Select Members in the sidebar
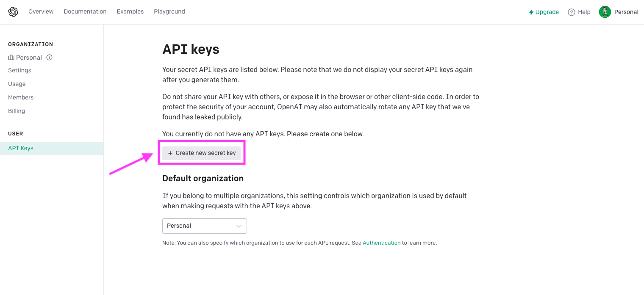 click(21, 97)
